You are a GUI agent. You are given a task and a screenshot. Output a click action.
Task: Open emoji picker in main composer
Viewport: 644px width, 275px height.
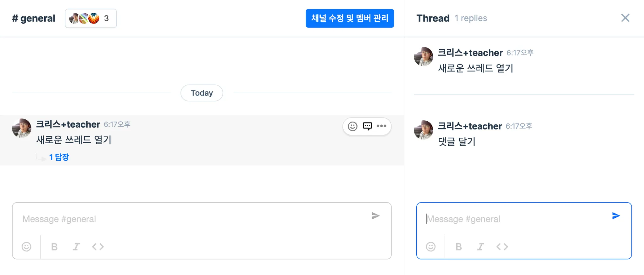(26, 247)
